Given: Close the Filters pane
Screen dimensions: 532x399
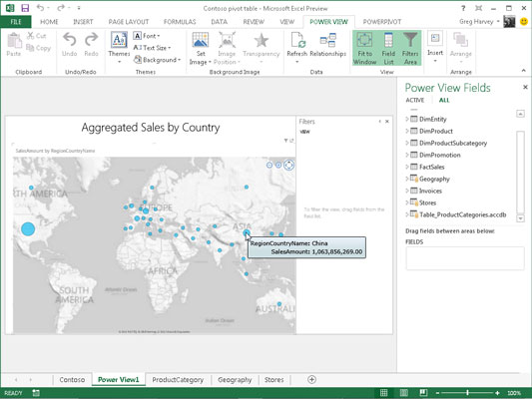Looking at the screenshot, I should (x=387, y=122).
